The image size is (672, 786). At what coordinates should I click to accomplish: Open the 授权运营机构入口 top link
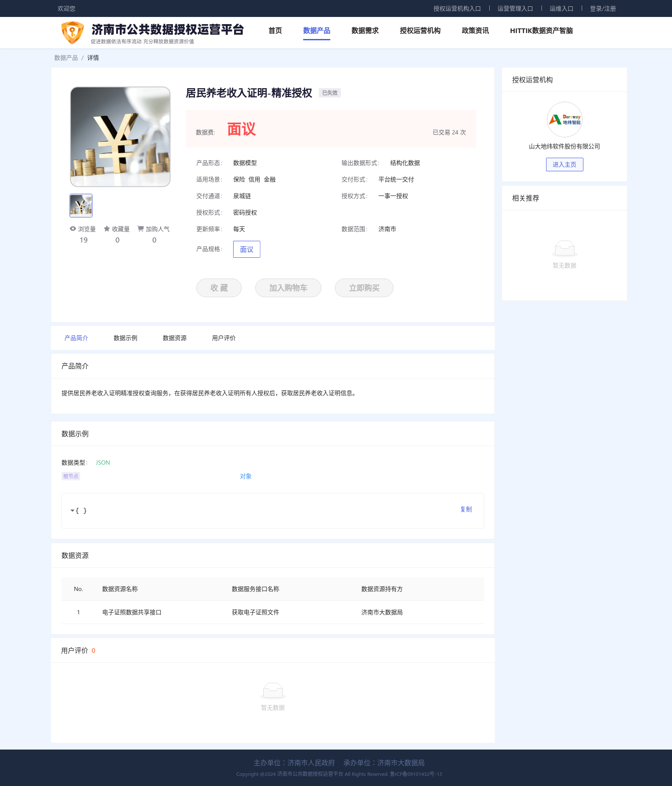coord(457,8)
